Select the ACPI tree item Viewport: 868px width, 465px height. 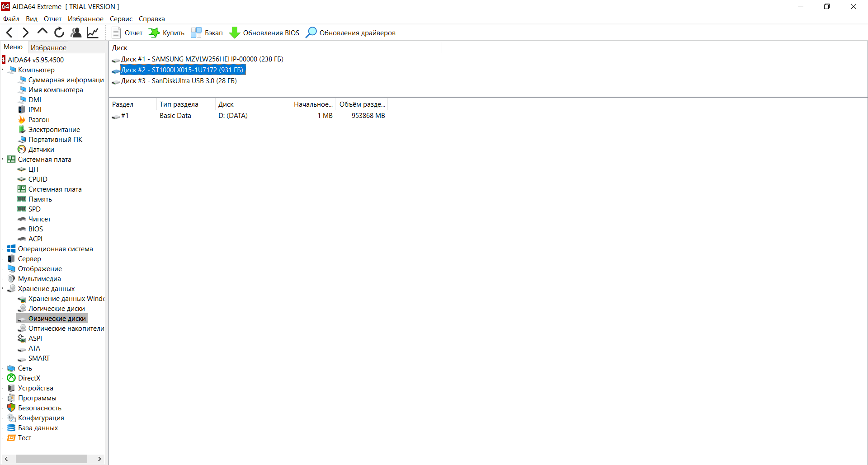click(x=35, y=239)
